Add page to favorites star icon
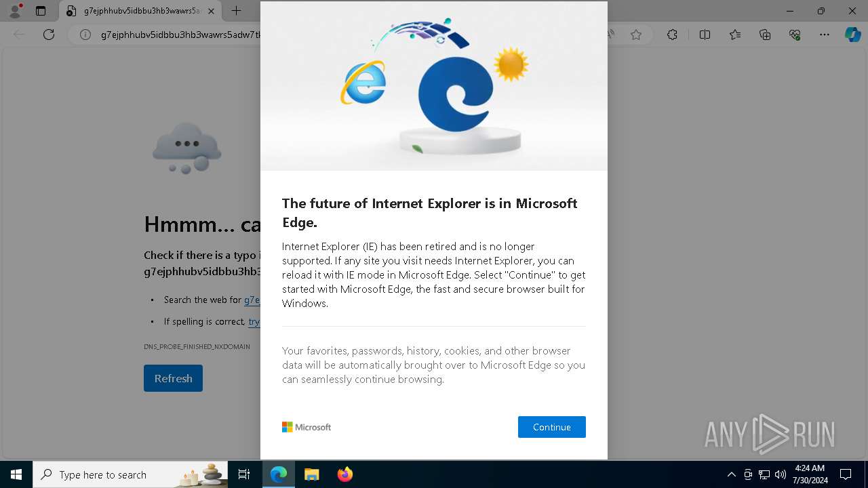 (x=636, y=35)
